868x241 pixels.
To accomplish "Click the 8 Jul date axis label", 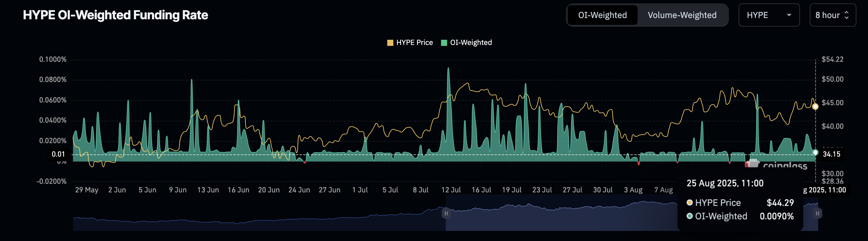I will pyautogui.click(x=421, y=190).
